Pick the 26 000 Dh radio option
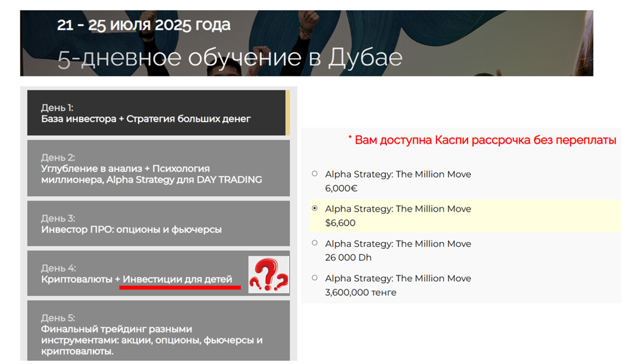 point(315,243)
